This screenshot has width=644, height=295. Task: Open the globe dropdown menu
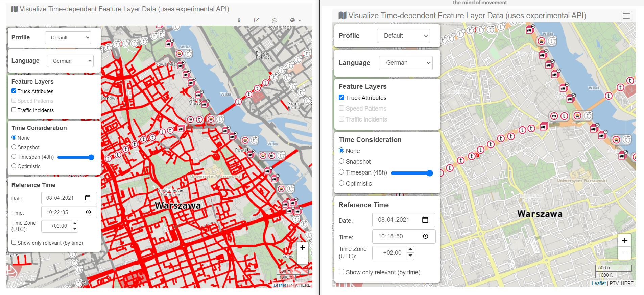coord(295,20)
